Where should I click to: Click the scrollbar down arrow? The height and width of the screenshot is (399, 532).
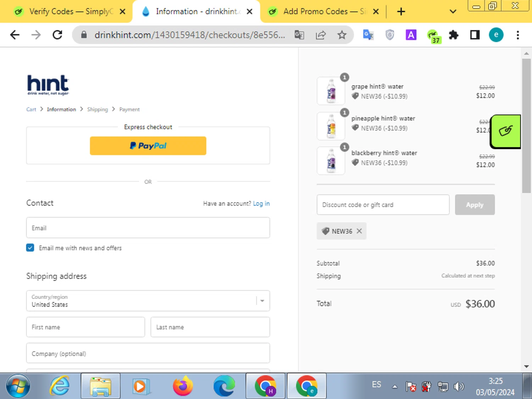point(526,366)
